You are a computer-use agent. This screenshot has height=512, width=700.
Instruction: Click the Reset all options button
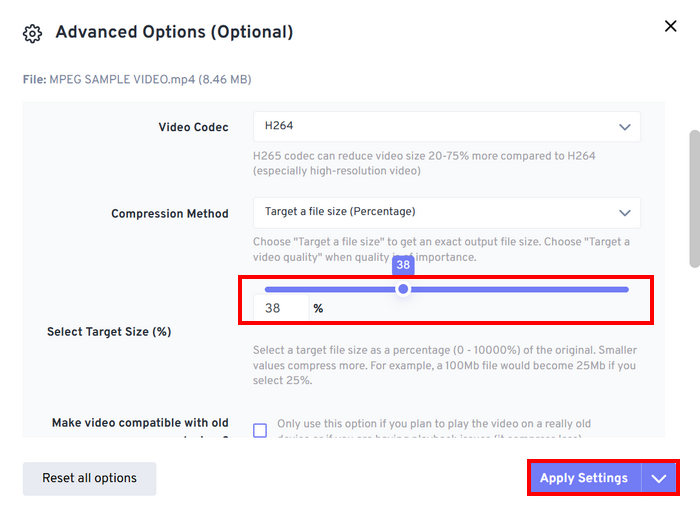point(89,478)
